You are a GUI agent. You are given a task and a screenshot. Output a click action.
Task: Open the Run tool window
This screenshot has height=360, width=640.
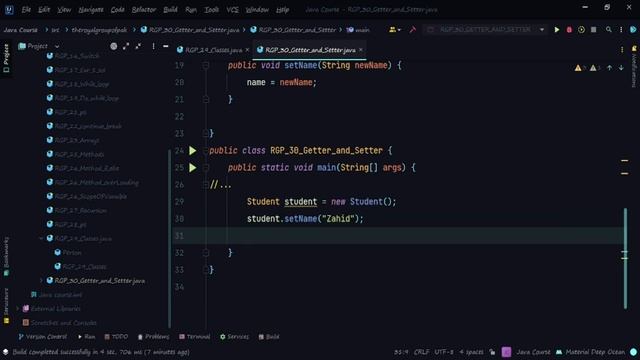tap(87, 337)
